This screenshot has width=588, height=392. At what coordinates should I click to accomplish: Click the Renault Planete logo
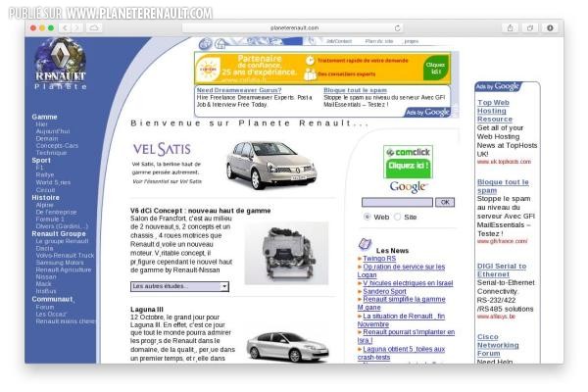(61, 64)
